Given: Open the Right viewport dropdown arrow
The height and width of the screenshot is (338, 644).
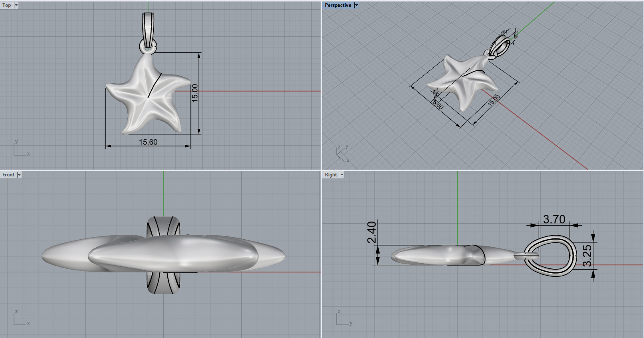Looking at the screenshot, I should [x=341, y=175].
